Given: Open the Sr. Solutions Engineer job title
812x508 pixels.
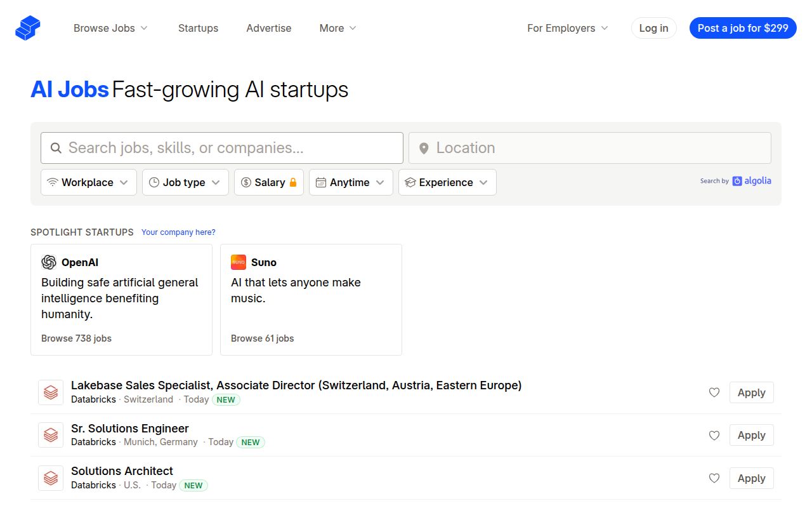Looking at the screenshot, I should click(x=130, y=428).
